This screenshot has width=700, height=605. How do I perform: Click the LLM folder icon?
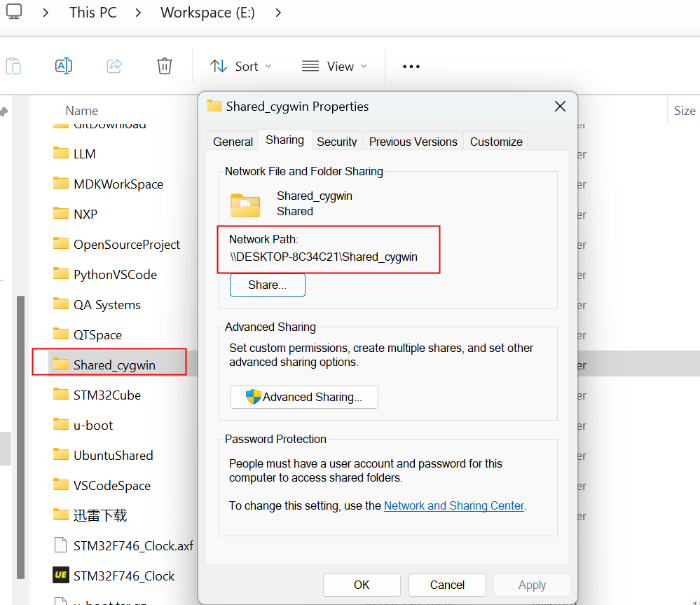pyautogui.click(x=61, y=154)
